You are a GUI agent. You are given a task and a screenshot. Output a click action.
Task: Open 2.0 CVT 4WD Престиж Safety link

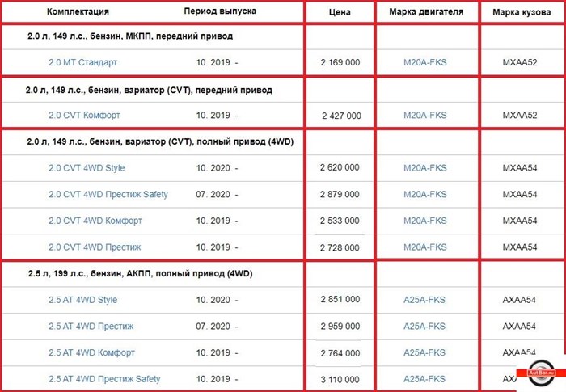coord(108,195)
